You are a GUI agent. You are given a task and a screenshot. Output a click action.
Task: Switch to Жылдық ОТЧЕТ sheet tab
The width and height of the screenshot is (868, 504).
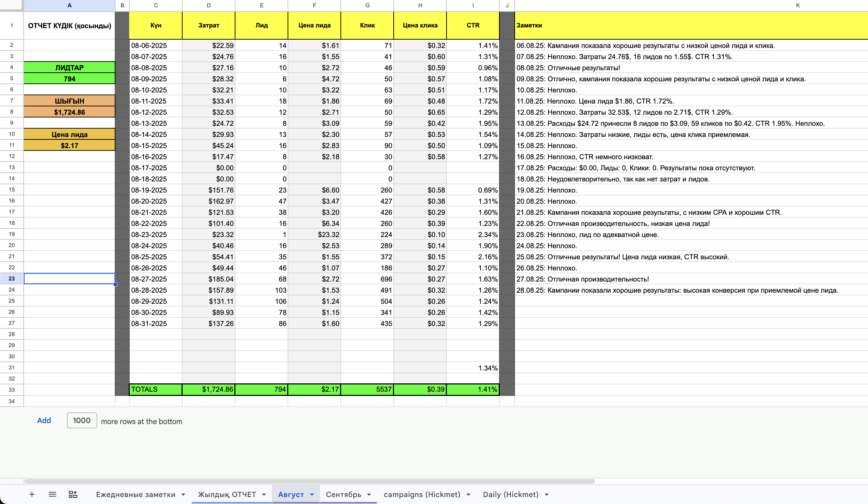pyautogui.click(x=227, y=495)
